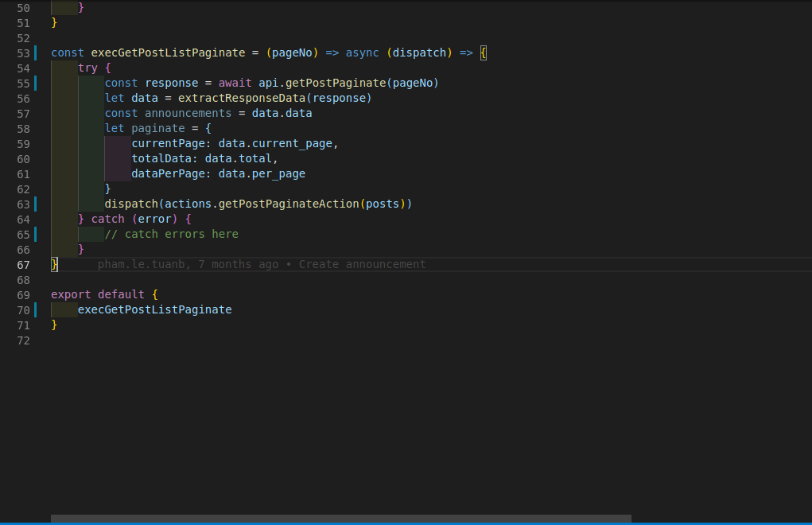Click the opening bracket ending line 53
The image size is (812, 525).
[x=484, y=52]
